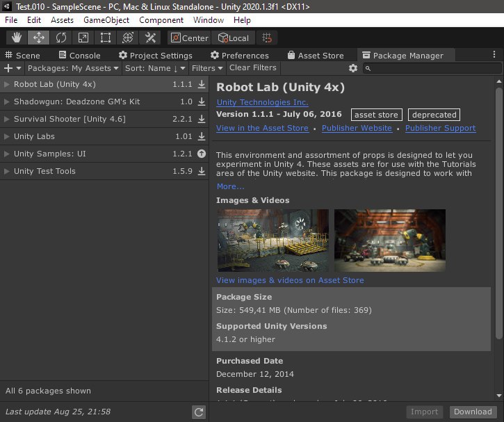The width and height of the screenshot is (504, 422).
Task: Download Robot Lab package via row icon
Action: [x=202, y=84]
